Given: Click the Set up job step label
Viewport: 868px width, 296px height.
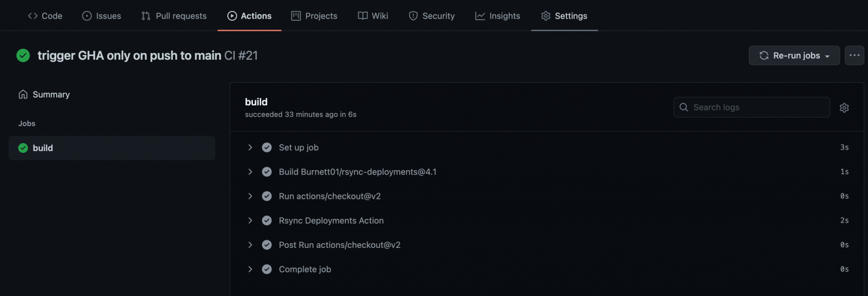Looking at the screenshot, I should 299,148.
